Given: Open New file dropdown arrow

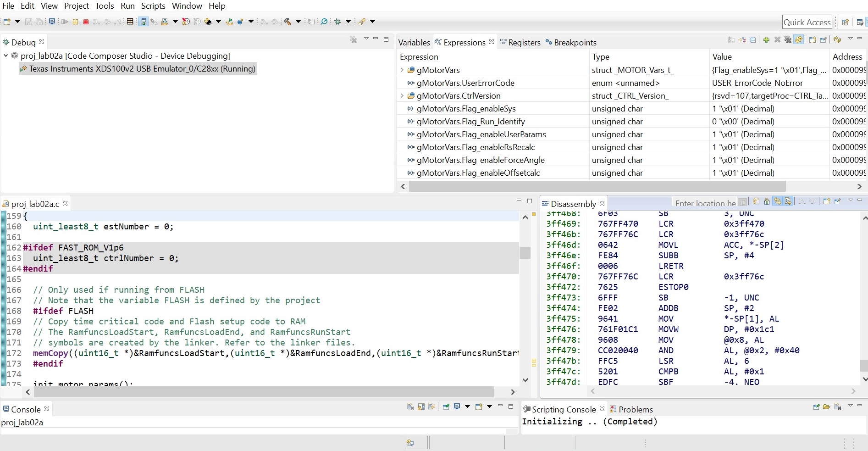Looking at the screenshot, I should tap(17, 22).
